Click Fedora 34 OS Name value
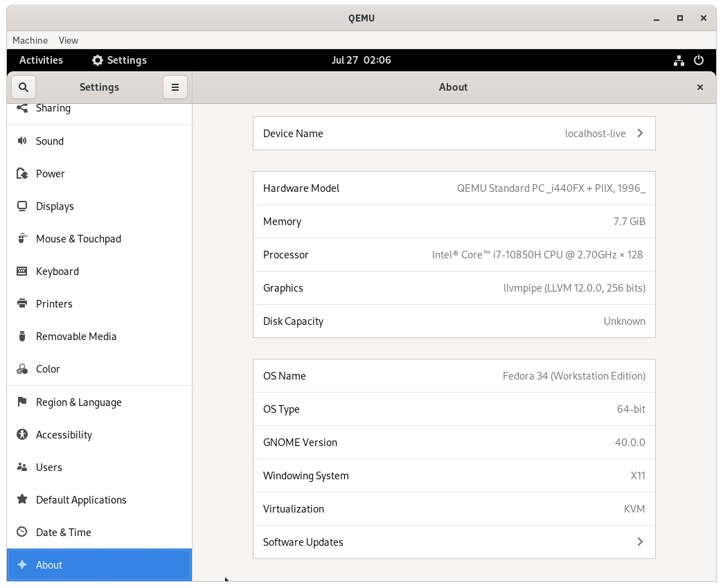 574,376
